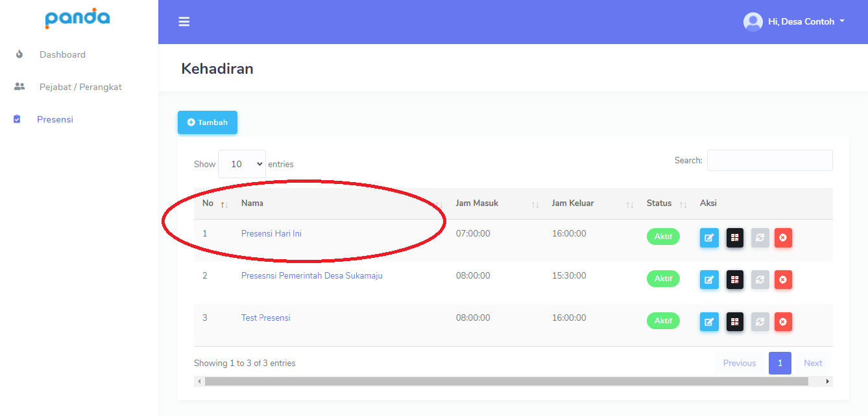Image resolution: width=868 pixels, height=416 pixels.
Task: Edit Test Presensi row
Action: [709, 322]
